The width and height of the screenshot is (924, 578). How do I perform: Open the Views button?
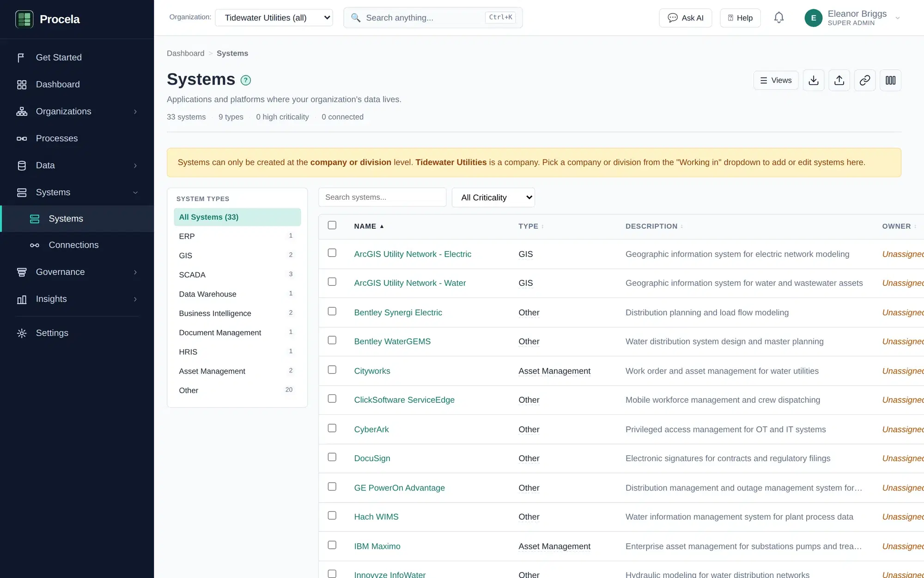tap(776, 80)
